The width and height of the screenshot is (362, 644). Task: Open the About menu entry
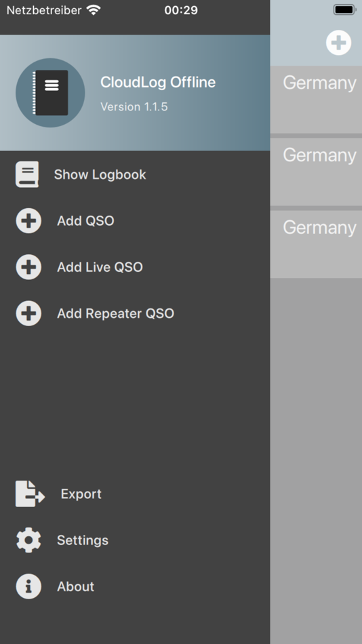[x=135, y=586]
